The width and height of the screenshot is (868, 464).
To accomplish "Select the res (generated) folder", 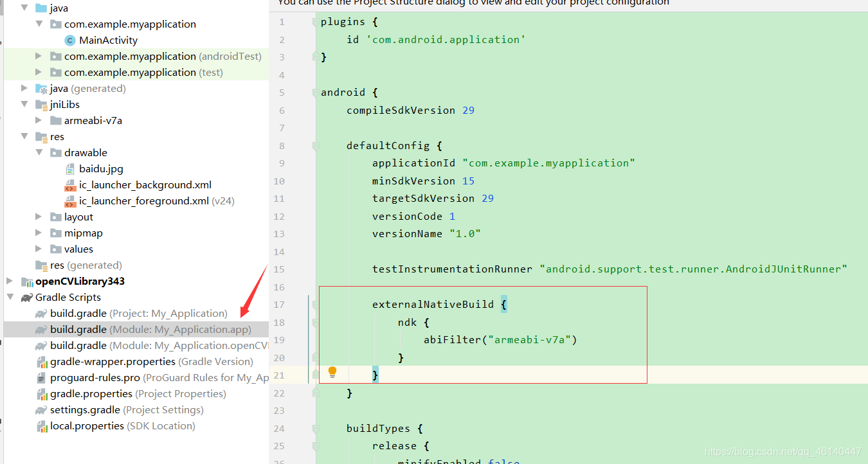I will tap(86, 265).
